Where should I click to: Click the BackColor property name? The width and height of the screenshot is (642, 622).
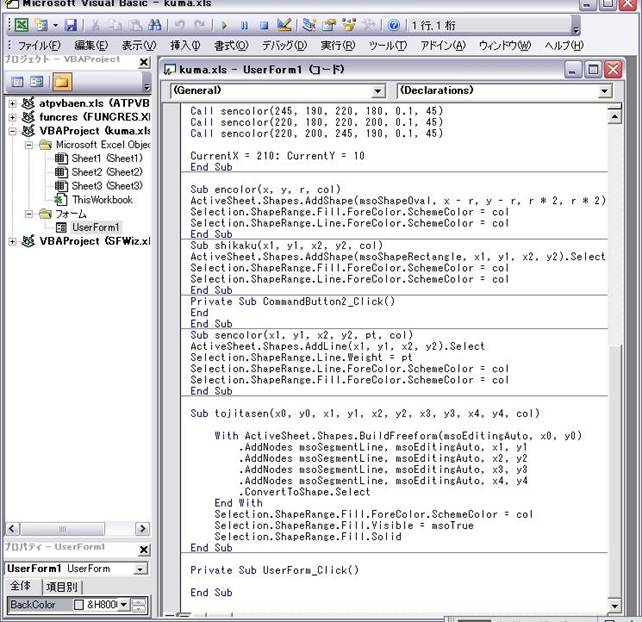(33, 605)
